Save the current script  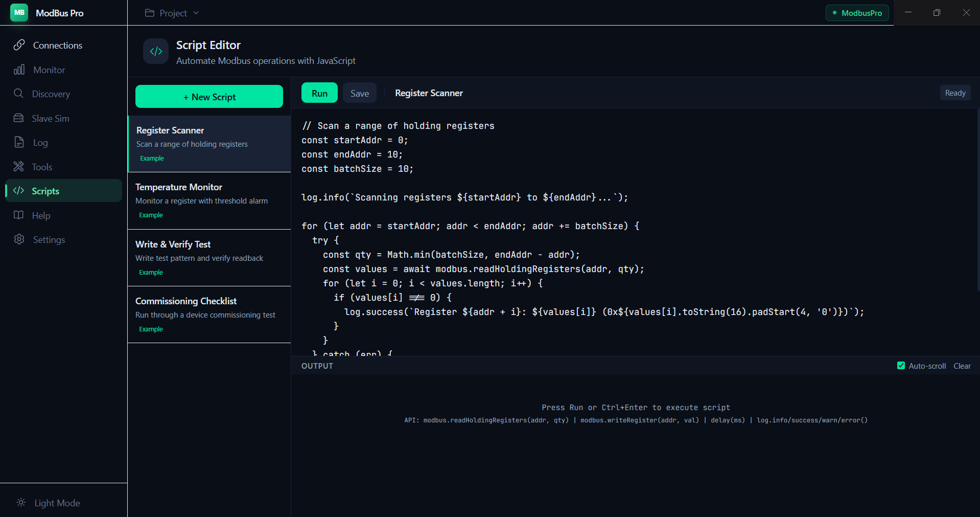coord(359,93)
